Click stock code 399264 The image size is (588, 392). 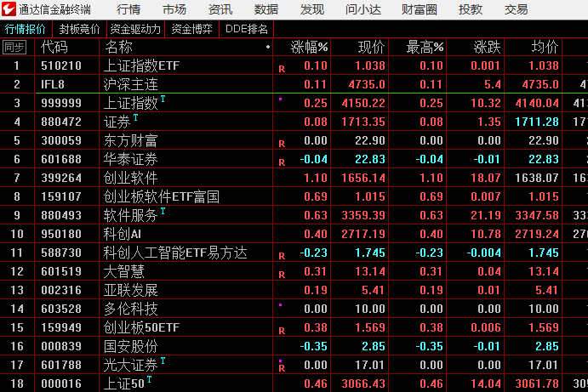(61, 178)
